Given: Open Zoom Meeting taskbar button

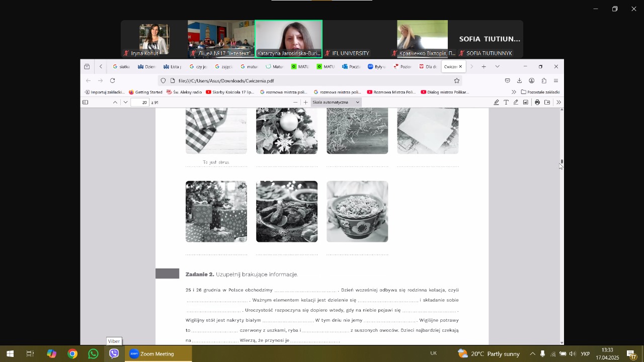Looking at the screenshot, I should (158, 353).
